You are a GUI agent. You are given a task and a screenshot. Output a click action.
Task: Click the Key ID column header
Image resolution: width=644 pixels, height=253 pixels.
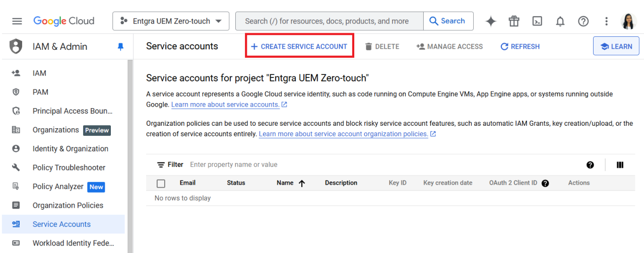(398, 183)
